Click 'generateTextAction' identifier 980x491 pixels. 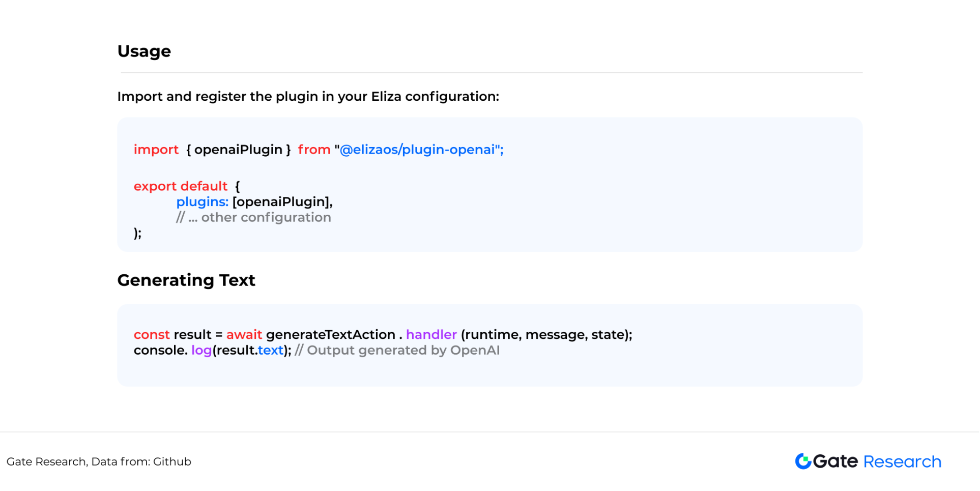(x=331, y=335)
